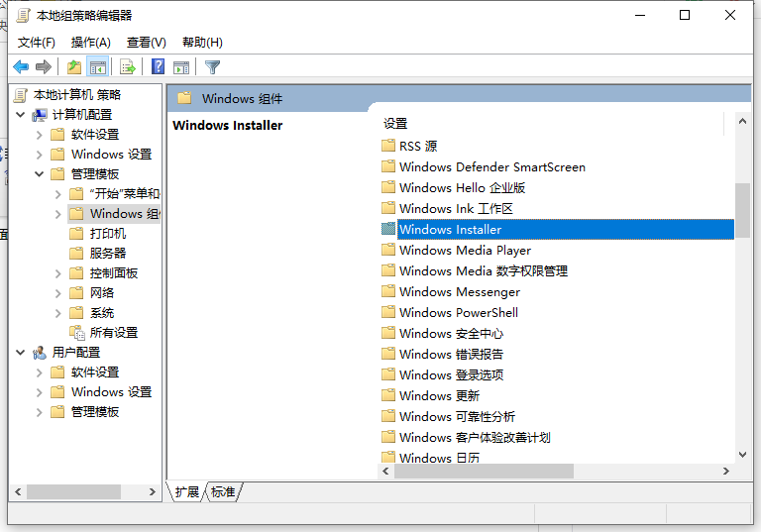
Task: Click the Back arrow toolbar icon
Action: 21,66
